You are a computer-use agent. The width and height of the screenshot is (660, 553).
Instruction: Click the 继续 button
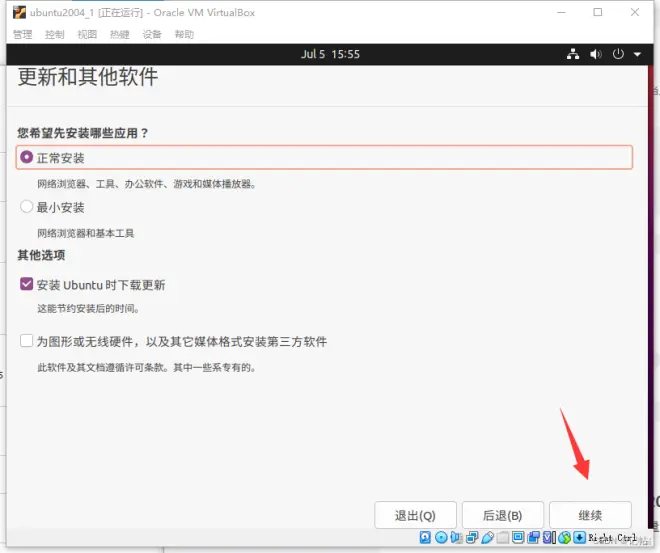pyautogui.click(x=590, y=515)
